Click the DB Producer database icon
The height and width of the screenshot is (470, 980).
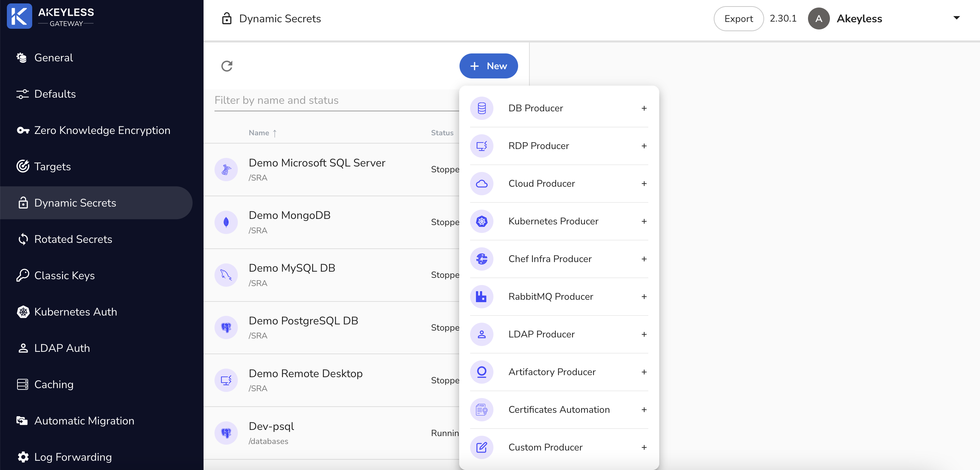tap(482, 108)
